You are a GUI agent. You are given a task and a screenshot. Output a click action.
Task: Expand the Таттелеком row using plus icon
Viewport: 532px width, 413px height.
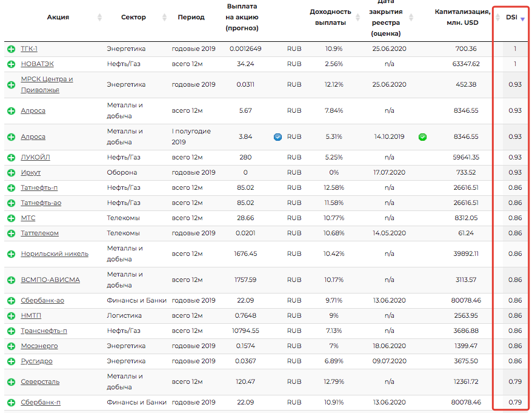(11, 233)
